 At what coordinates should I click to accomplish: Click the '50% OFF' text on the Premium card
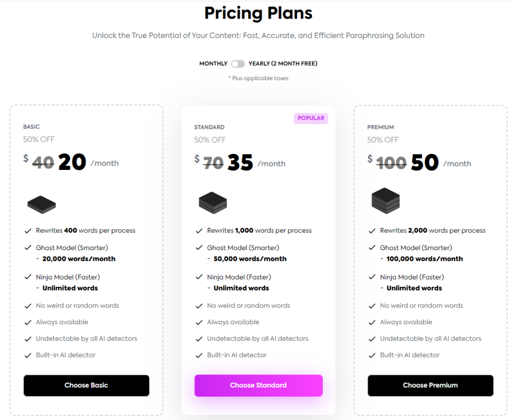[383, 139]
